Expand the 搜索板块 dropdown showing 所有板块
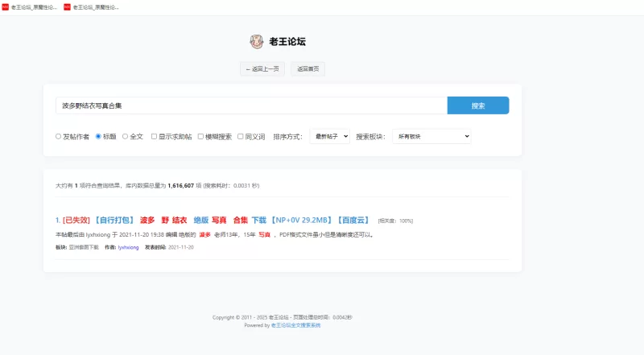Screen dimensions: 644x355 (431, 137)
